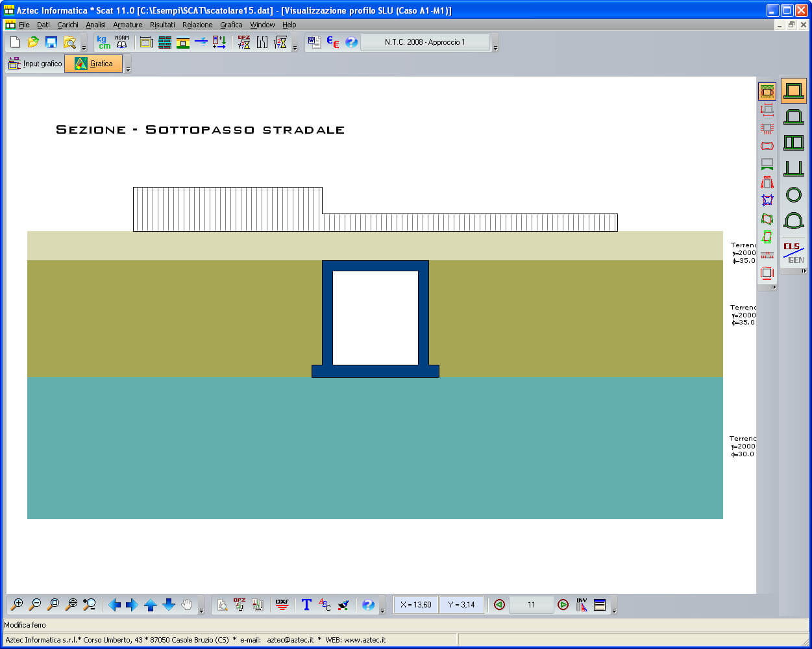This screenshot has width=812, height=649.
Task: Expand the section type toolbar overflow arrow
Action: pos(804,271)
